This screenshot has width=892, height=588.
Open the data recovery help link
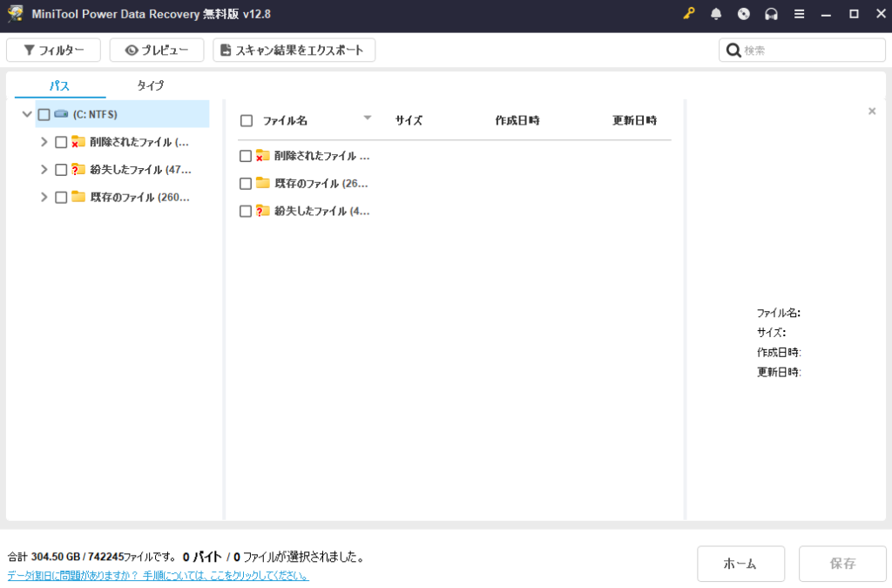click(157, 577)
